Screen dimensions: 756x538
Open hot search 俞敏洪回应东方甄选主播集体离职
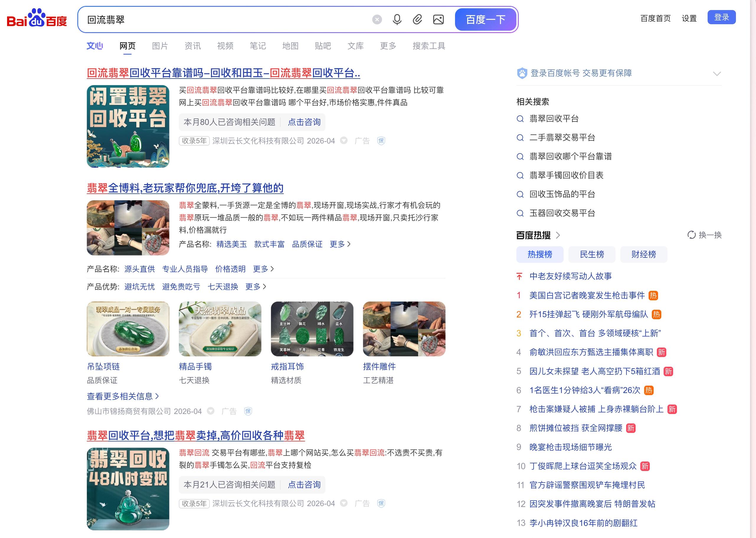(591, 352)
